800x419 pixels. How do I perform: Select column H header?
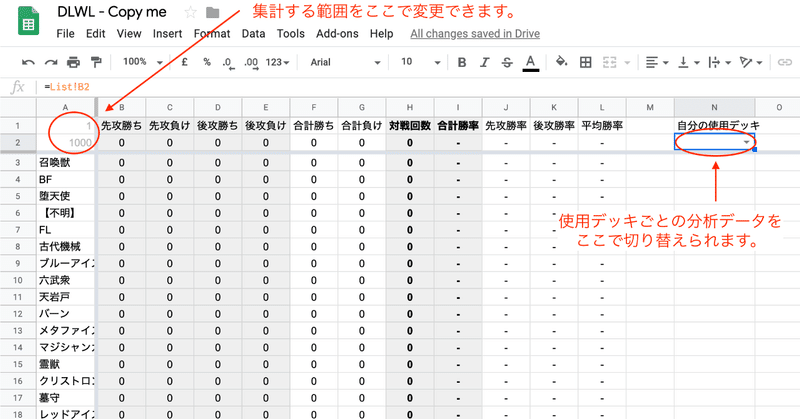[x=410, y=107]
